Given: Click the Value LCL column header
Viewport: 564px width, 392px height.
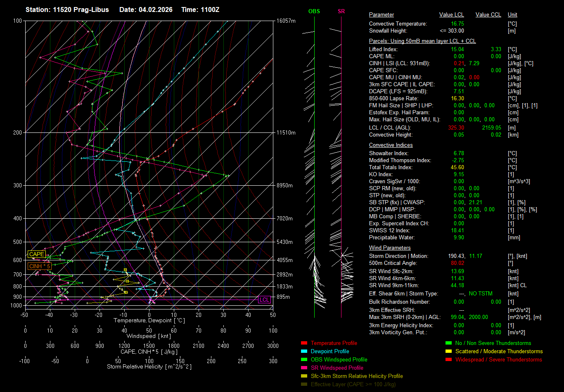Looking at the screenshot, I should click(452, 15).
